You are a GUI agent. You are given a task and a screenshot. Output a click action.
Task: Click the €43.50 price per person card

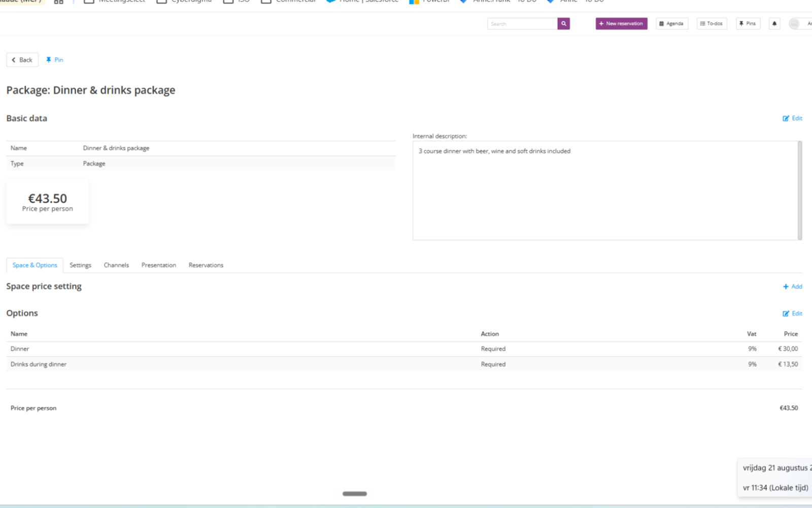pyautogui.click(x=47, y=201)
